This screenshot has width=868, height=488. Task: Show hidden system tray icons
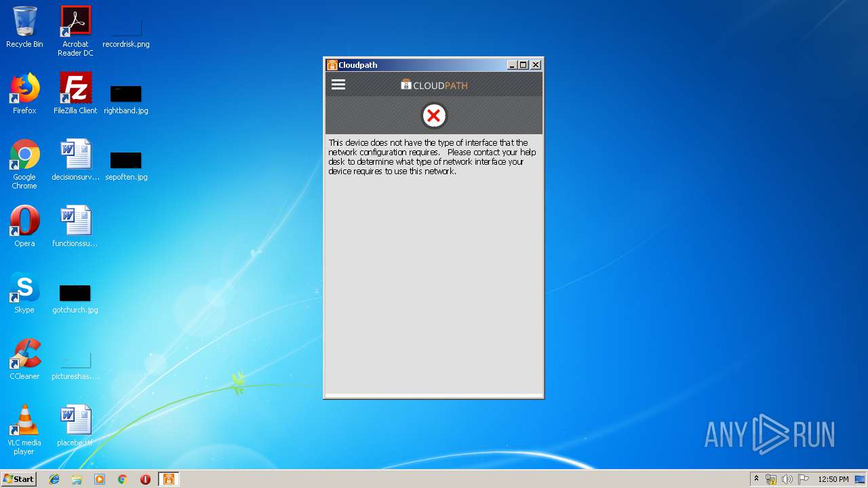pos(756,479)
